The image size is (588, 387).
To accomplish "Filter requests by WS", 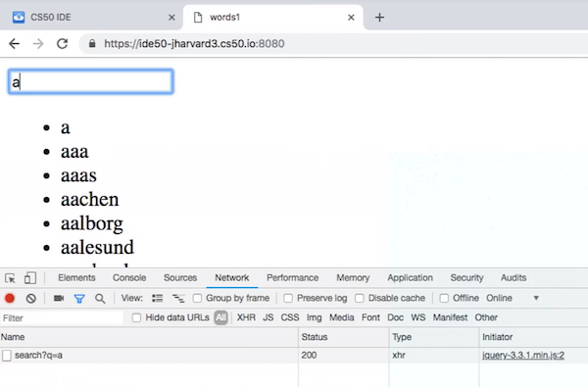I will coord(418,317).
